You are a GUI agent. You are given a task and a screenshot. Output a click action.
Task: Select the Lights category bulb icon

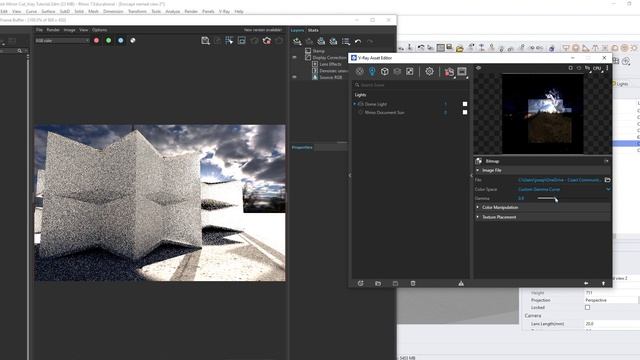click(x=372, y=71)
